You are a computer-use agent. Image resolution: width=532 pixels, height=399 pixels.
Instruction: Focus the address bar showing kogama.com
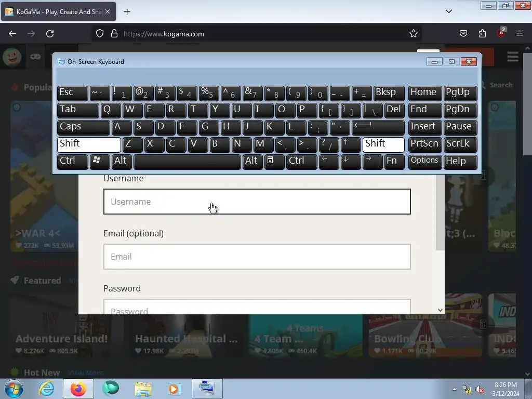(x=257, y=34)
